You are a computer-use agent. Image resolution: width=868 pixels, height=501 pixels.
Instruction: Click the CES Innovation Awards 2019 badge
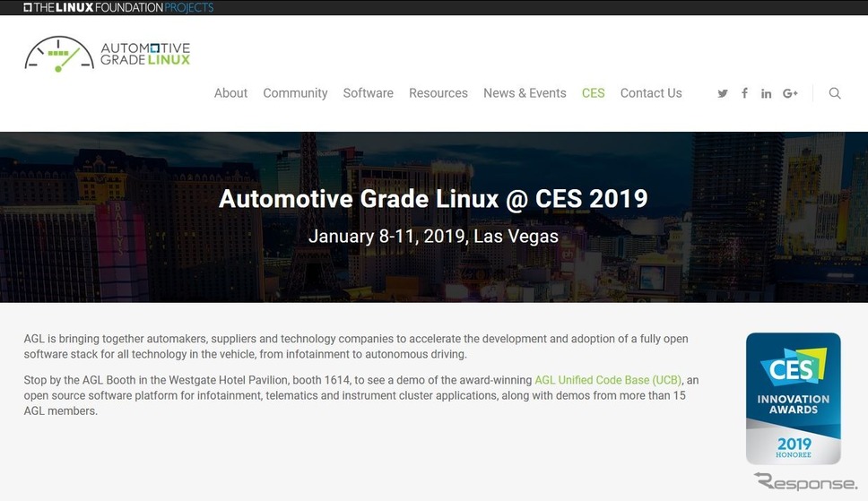click(794, 399)
